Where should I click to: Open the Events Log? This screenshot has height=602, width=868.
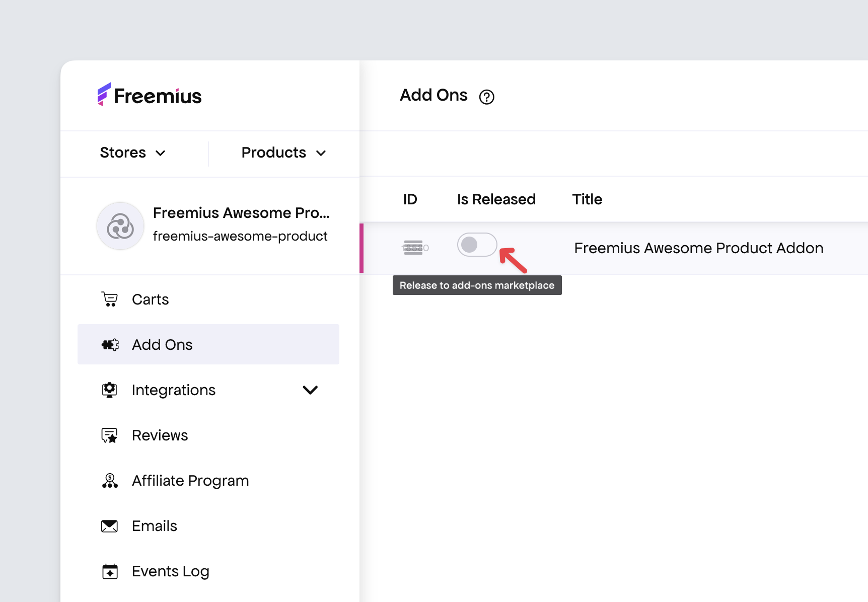point(208,571)
